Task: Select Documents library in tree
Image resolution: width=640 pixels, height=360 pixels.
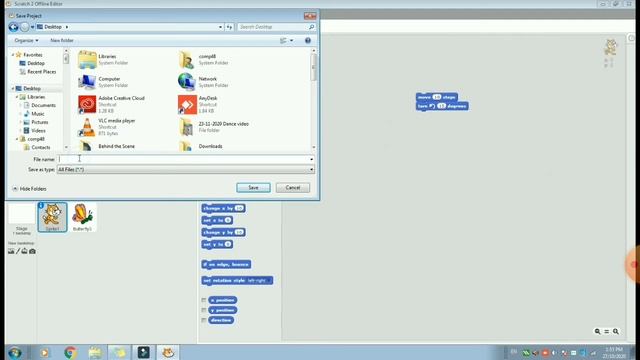Action: [43, 105]
